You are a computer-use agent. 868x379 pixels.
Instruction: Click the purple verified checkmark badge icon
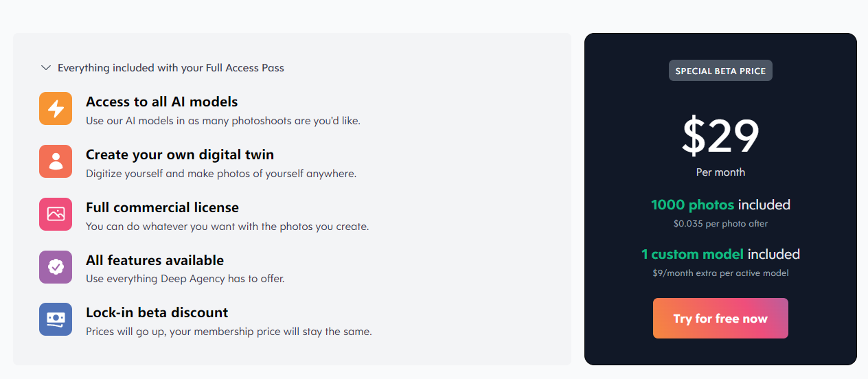(56, 267)
